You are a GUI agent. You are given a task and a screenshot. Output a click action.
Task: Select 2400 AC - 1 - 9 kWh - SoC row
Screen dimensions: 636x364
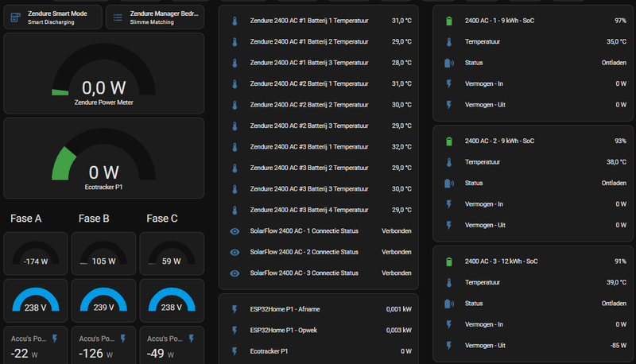coord(535,21)
